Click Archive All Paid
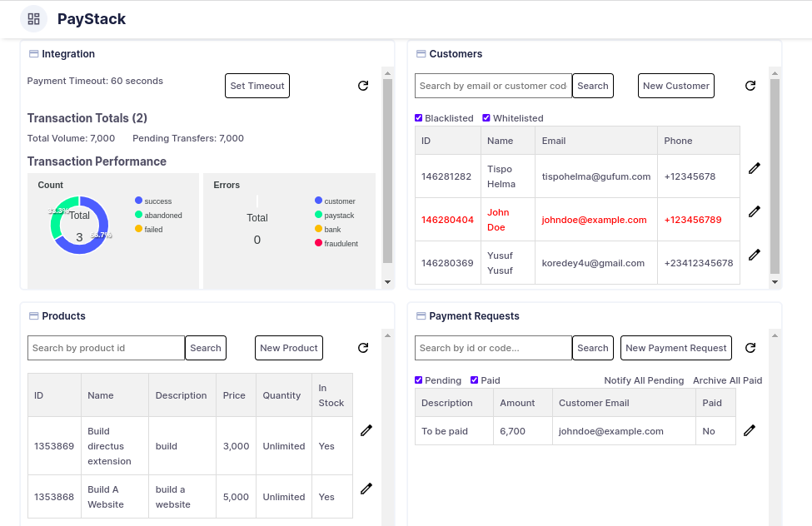The height and width of the screenshot is (526, 812). [x=728, y=380]
